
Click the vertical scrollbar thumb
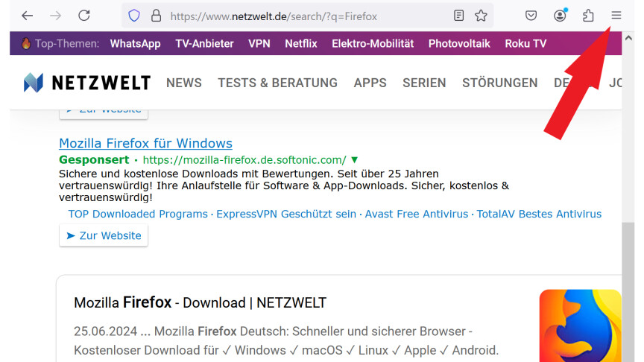pyautogui.click(x=628, y=292)
